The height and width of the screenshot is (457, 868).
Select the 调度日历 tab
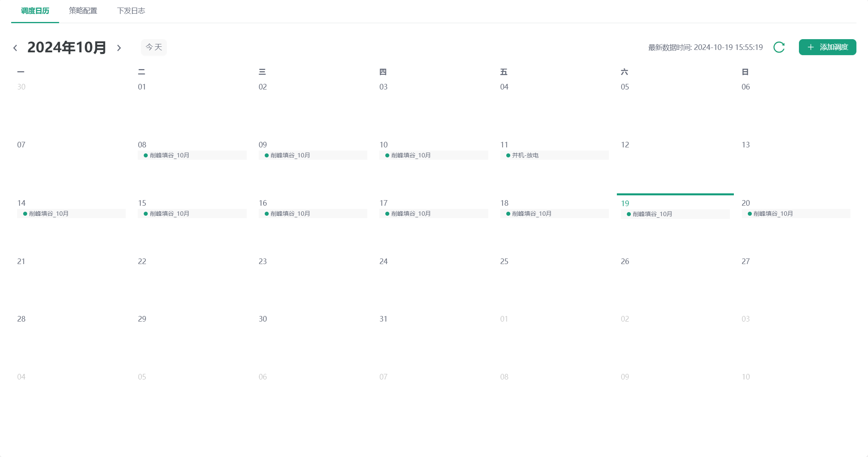pyautogui.click(x=35, y=11)
